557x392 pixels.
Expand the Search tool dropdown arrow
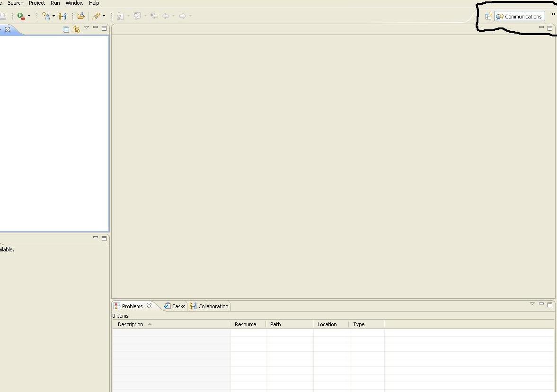coord(104,16)
